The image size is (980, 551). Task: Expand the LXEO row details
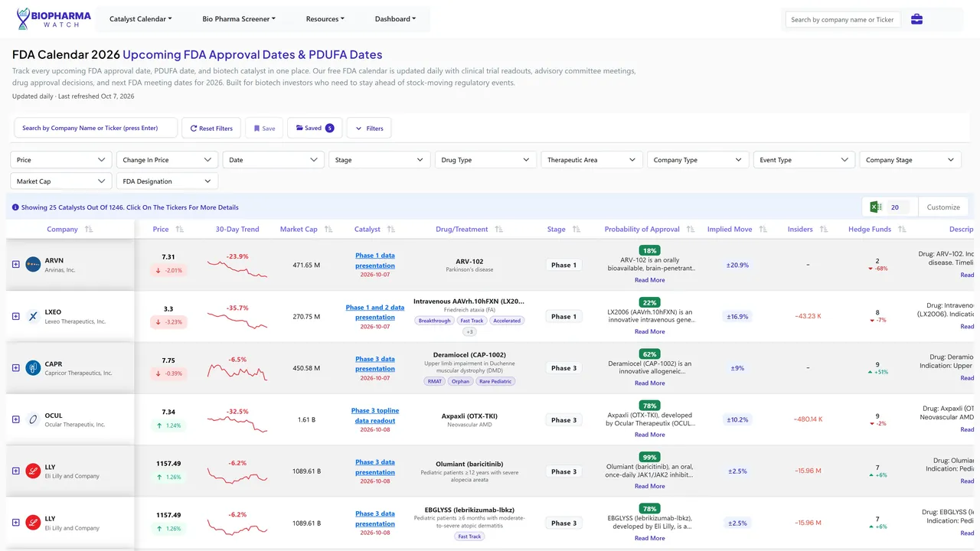tap(16, 316)
